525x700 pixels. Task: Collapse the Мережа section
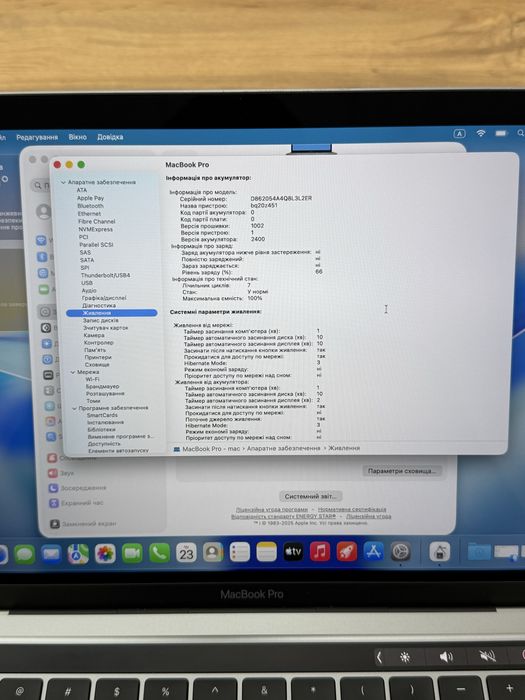pos(73,372)
